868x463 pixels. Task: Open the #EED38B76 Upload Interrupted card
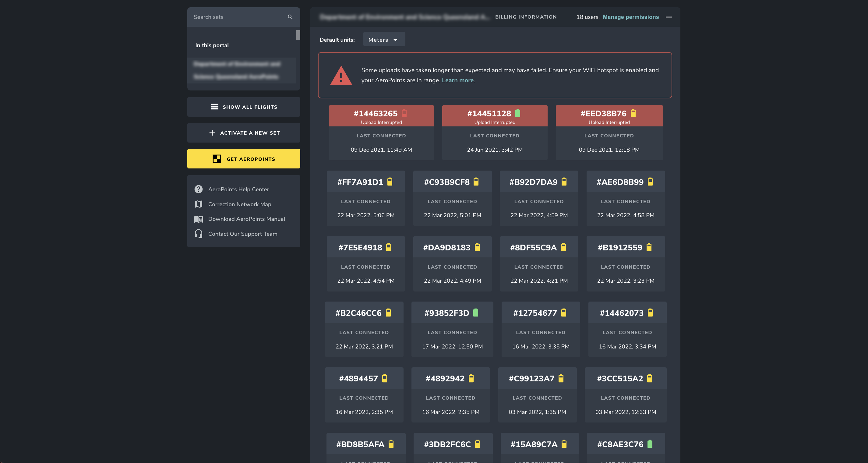[609, 133]
